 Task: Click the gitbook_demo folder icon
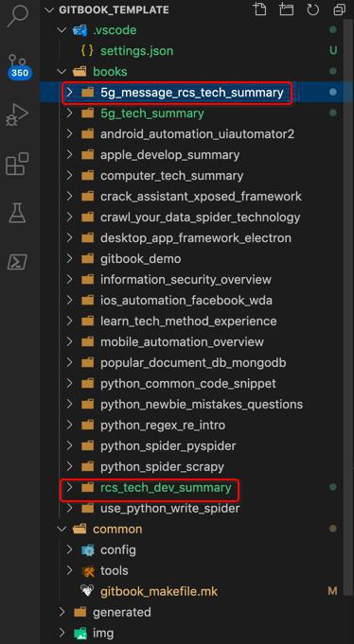pos(87,259)
